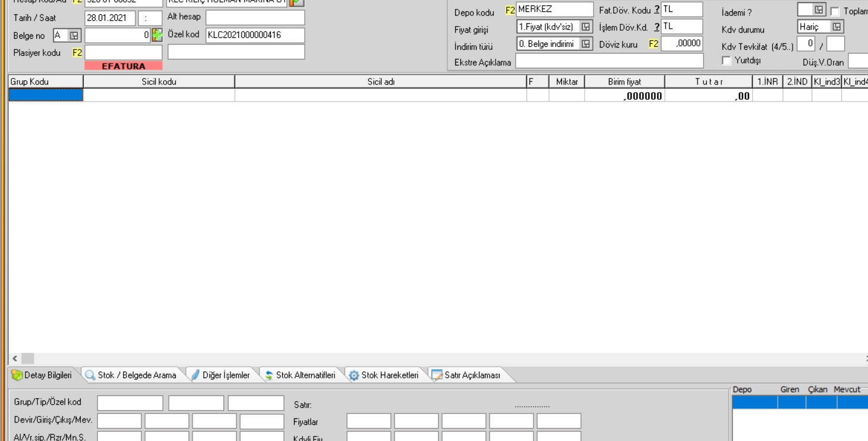
Task: Click the Ekstre Açıklama input field
Action: click(x=609, y=61)
